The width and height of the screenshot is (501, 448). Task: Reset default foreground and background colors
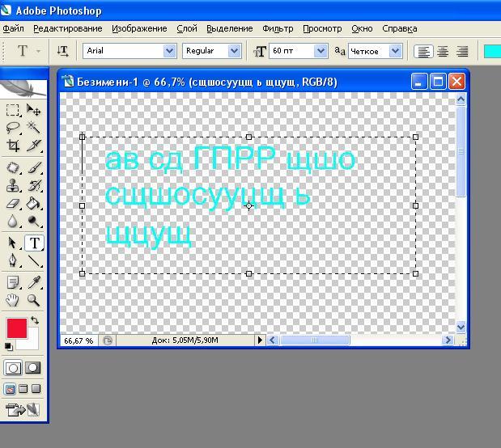point(9,346)
